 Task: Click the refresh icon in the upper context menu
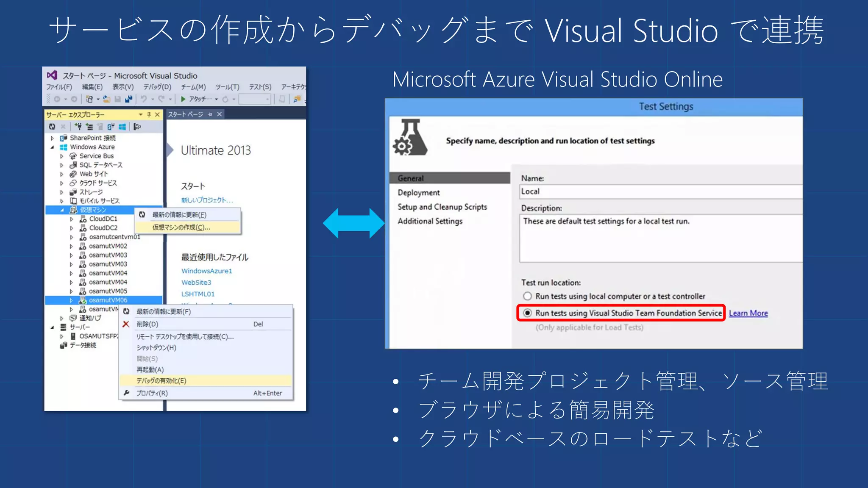click(x=142, y=215)
